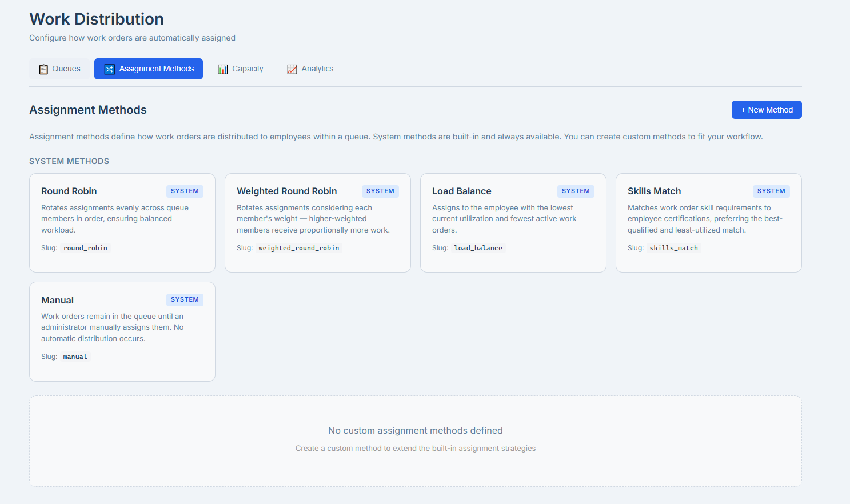Select the Manual method card title
The height and width of the screenshot is (504, 850).
[x=58, y=300]
